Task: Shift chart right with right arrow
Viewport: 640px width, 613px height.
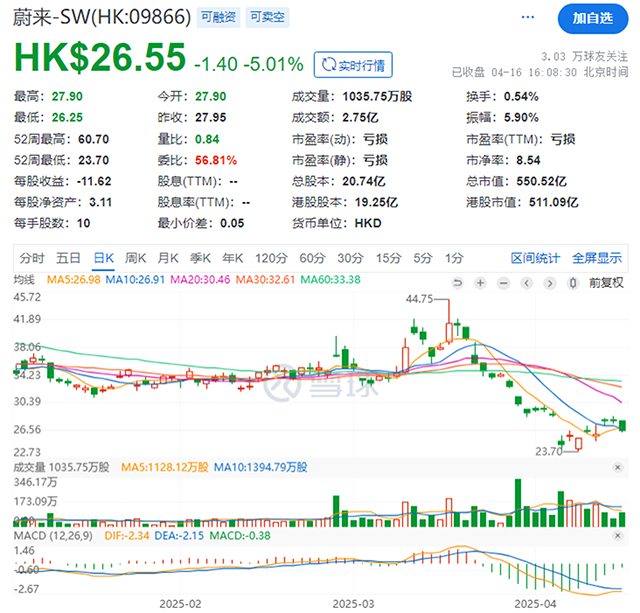Action: tap(550, 283)
